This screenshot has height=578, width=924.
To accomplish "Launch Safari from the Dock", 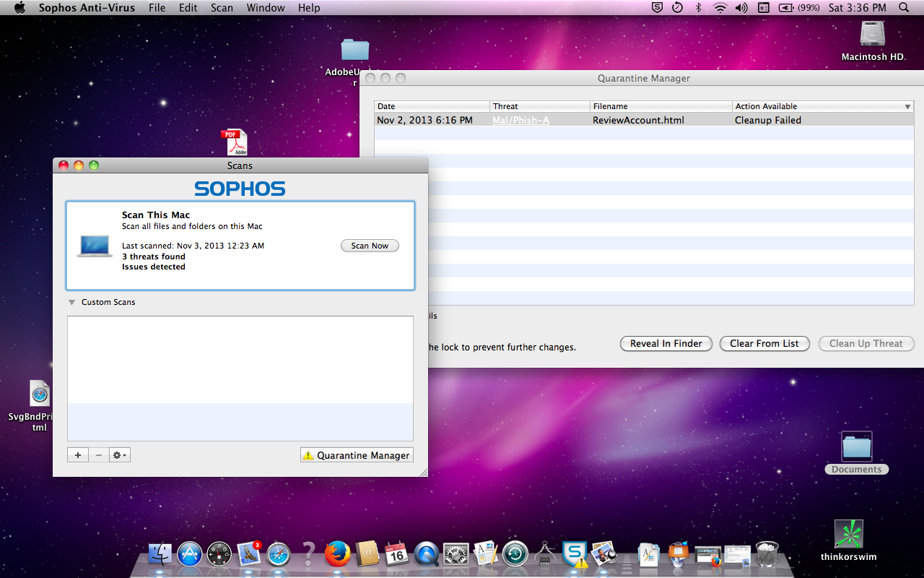I will pos(279,554).
